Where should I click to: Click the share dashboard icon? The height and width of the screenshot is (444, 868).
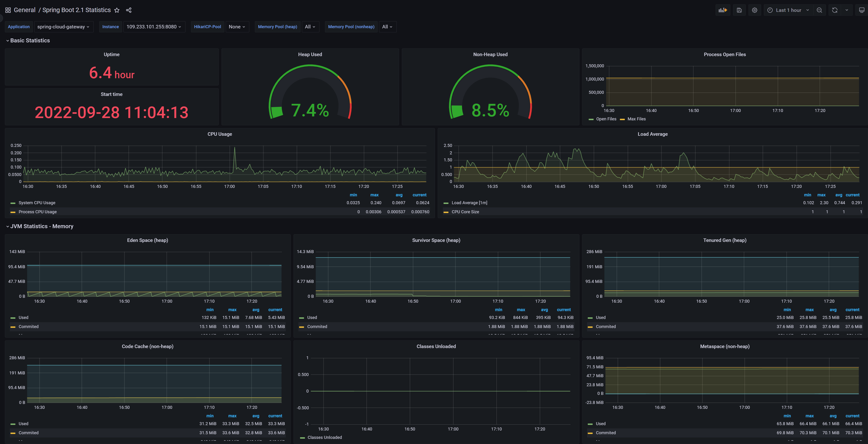coord(129,10)
